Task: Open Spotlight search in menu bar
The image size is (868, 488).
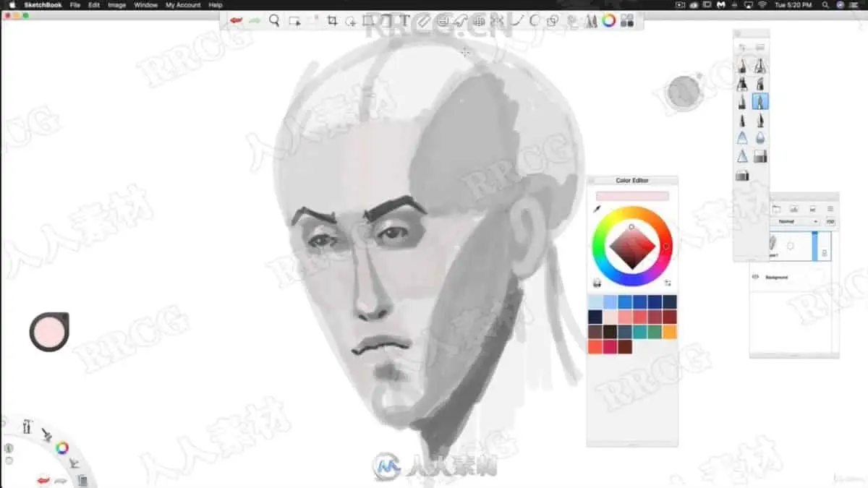Action: [x=825, y=5]
